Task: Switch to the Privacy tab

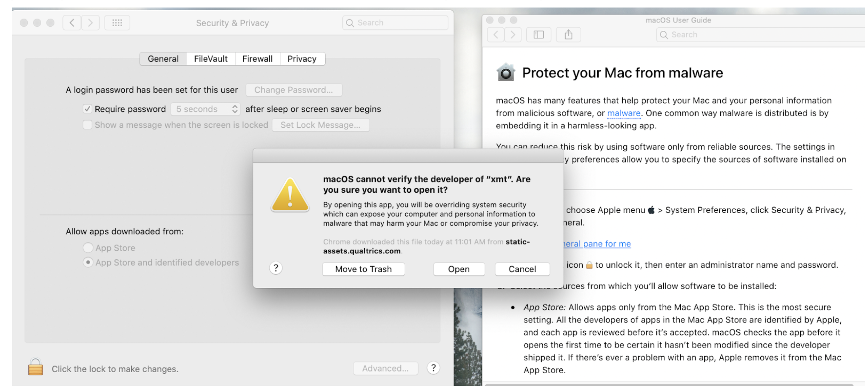Action: point(302,59)
